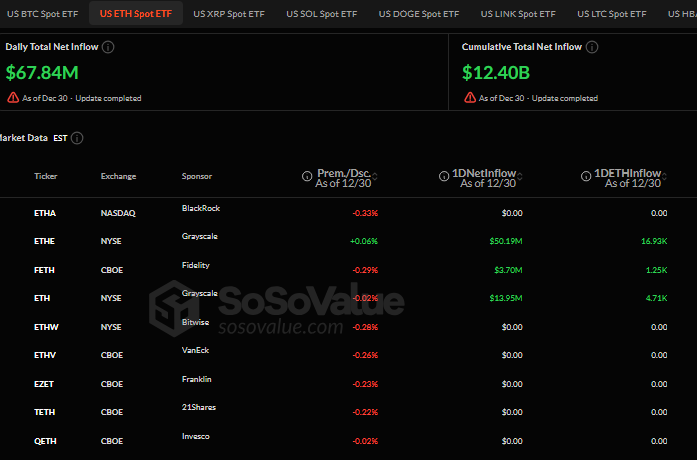
Task: Open the FETH ticker from Fidelity
Action: pyautogui.click(x=46, y=270)
